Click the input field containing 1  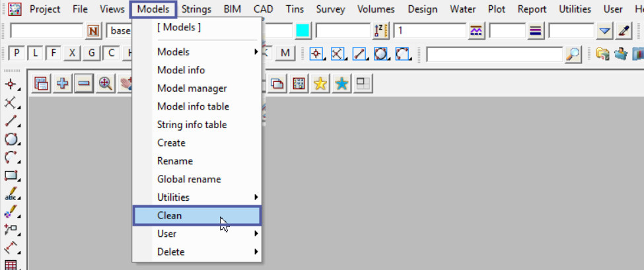pos(428,31)
